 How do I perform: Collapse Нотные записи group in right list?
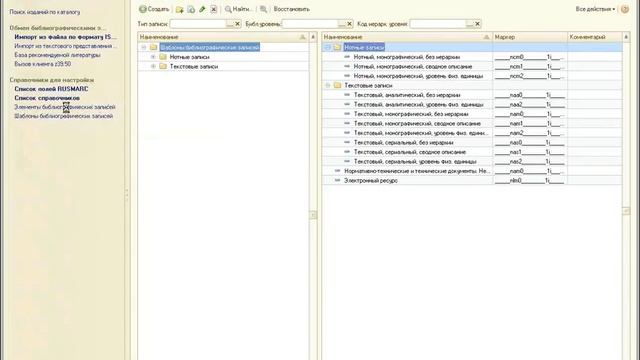pyautogui.click(x=327, y=47)
